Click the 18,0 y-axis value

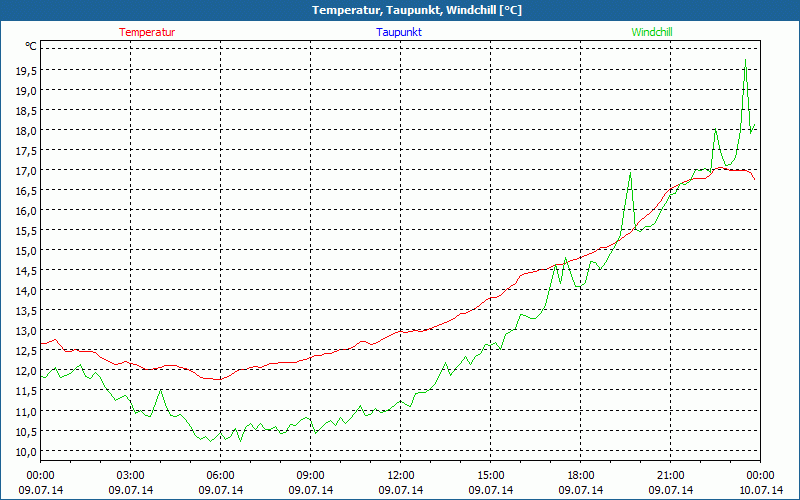[x=26, y=131]
